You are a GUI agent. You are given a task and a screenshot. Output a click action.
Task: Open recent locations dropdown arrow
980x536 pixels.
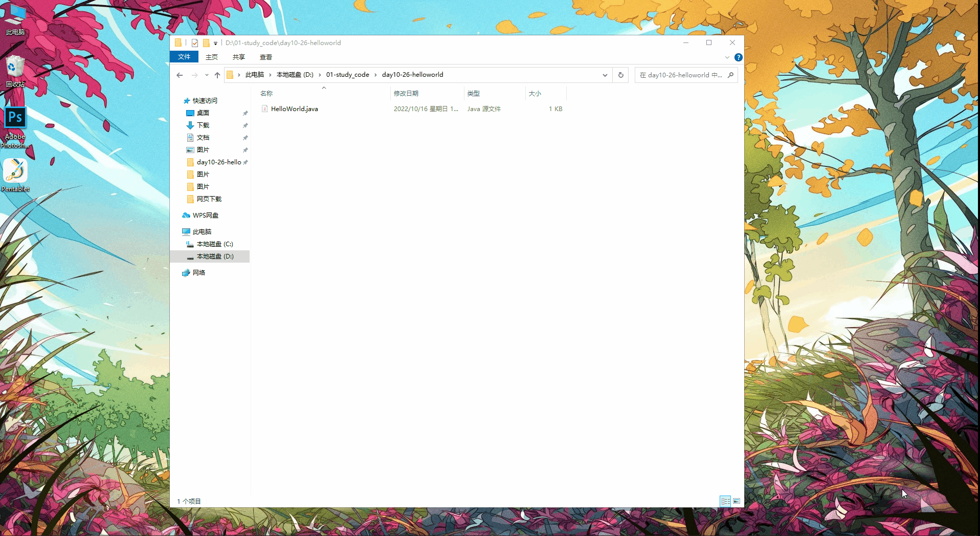[207, 75]
